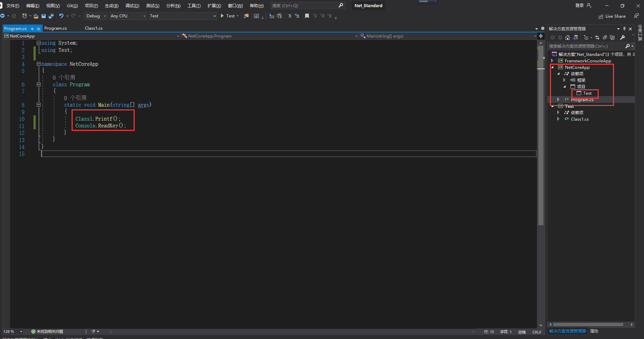Click the open file folder icon
The height and width of the screenshot is (339, 644).
pos(36,16)
